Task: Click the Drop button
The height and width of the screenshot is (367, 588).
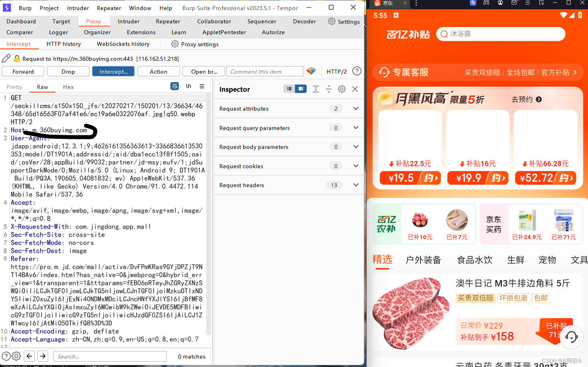Action: coord(68,71)
